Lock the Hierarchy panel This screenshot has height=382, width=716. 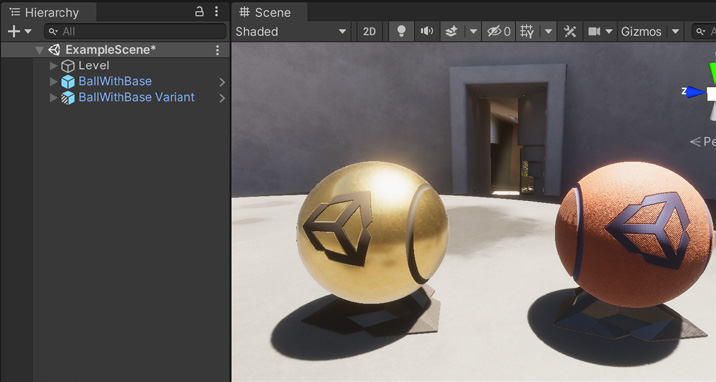point(199,11)
